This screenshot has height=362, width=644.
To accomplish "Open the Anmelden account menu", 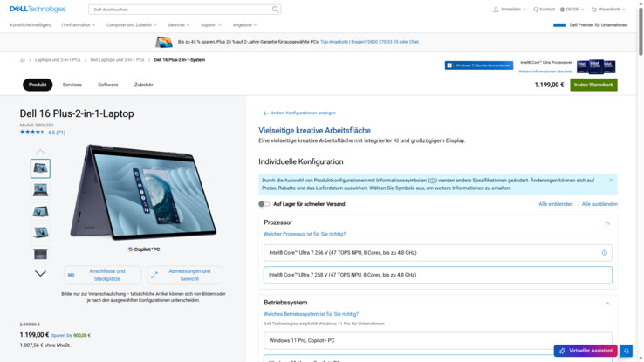I will 510,10.
